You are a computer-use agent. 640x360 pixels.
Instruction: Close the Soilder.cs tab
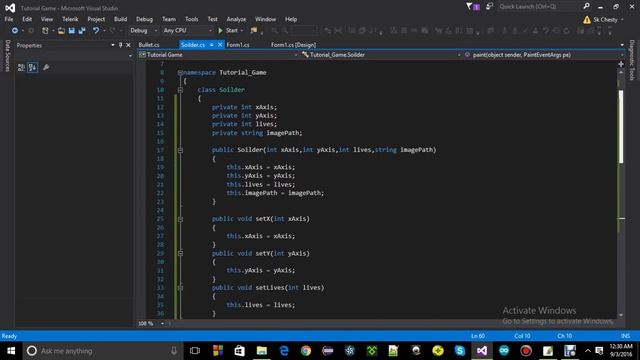[x=220, y=45]
